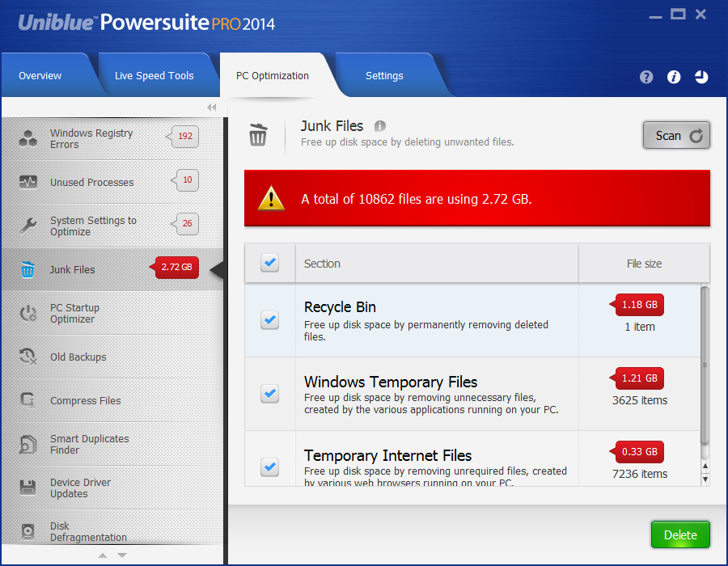Click the scrollbar up arrow in file list
The image size is (728, 566).
pos(705,466)
